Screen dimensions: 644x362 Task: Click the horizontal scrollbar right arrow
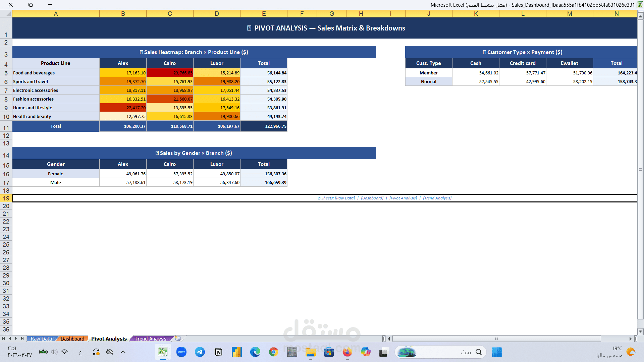point(630,339)
